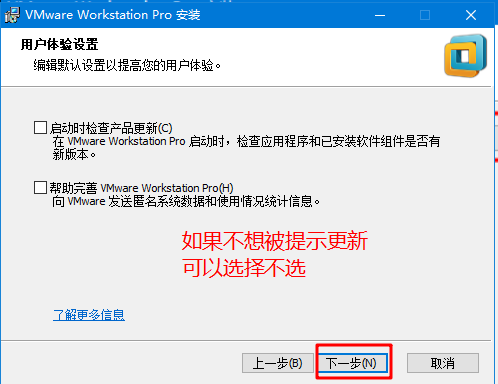The height and width of the screenshot is (384, 498).
Task: Click the update-check description mentioning 新版本
Action: click(x=246, y=148)
